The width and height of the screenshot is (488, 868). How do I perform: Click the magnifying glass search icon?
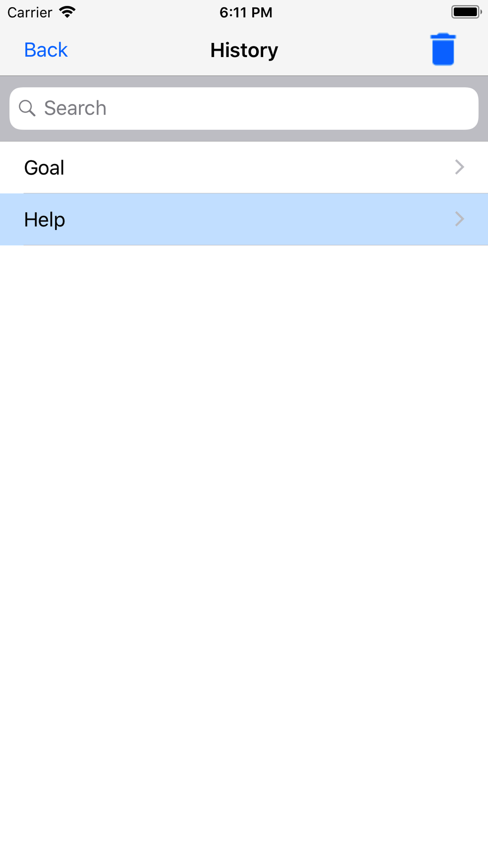(x=27, y=108)
